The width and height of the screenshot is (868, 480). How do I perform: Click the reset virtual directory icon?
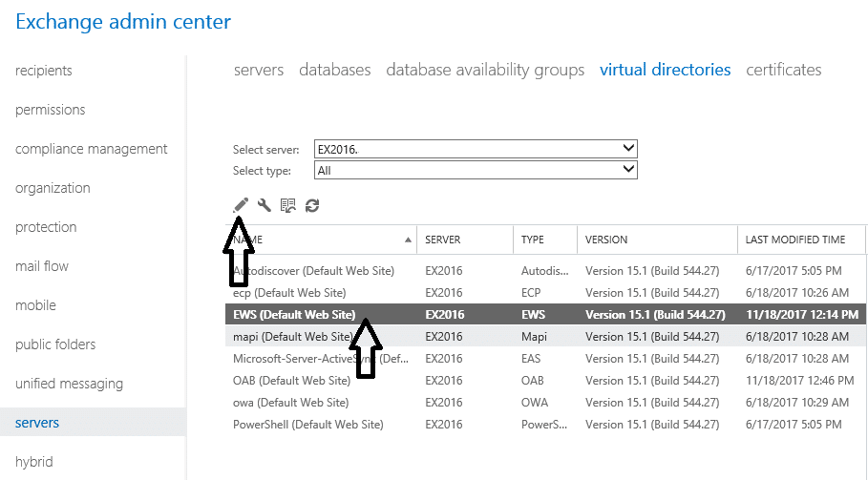click(x=287, y=205)
